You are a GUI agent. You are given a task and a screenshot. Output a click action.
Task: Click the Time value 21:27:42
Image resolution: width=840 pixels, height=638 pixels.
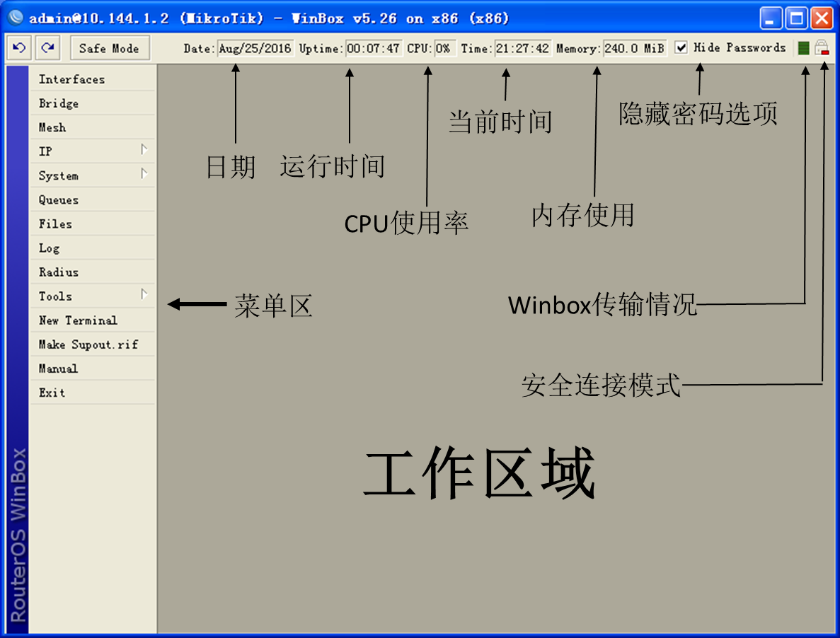[522, 48]
